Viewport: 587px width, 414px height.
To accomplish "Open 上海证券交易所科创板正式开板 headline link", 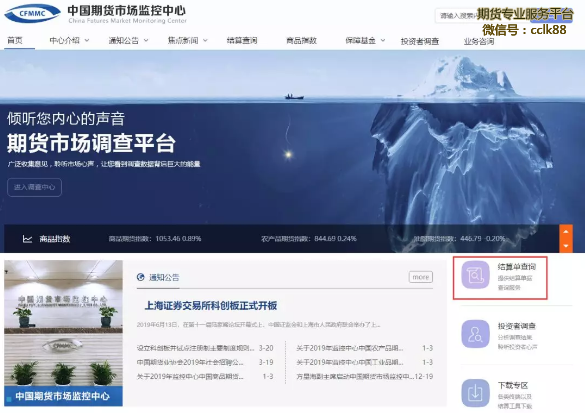I will [x=211, y=306].
